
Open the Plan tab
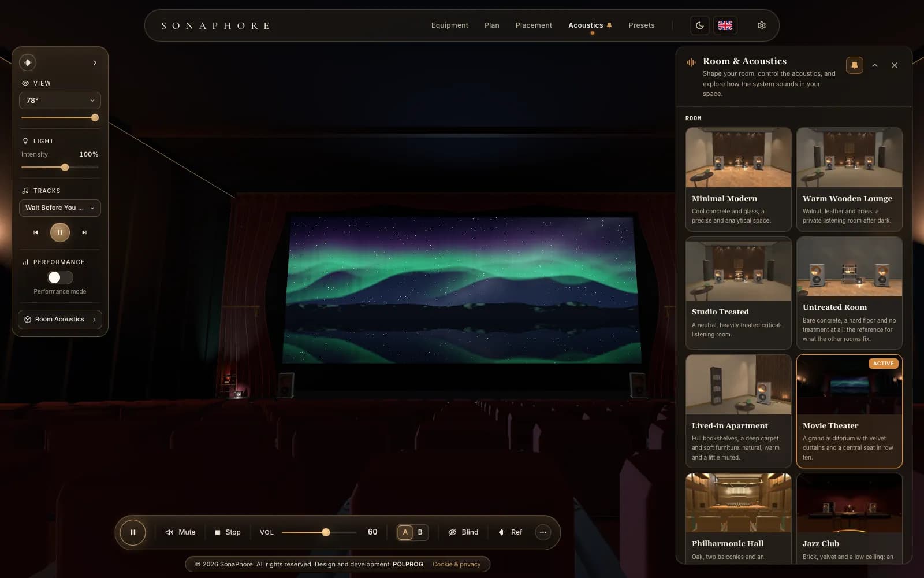tap(492, 25)
